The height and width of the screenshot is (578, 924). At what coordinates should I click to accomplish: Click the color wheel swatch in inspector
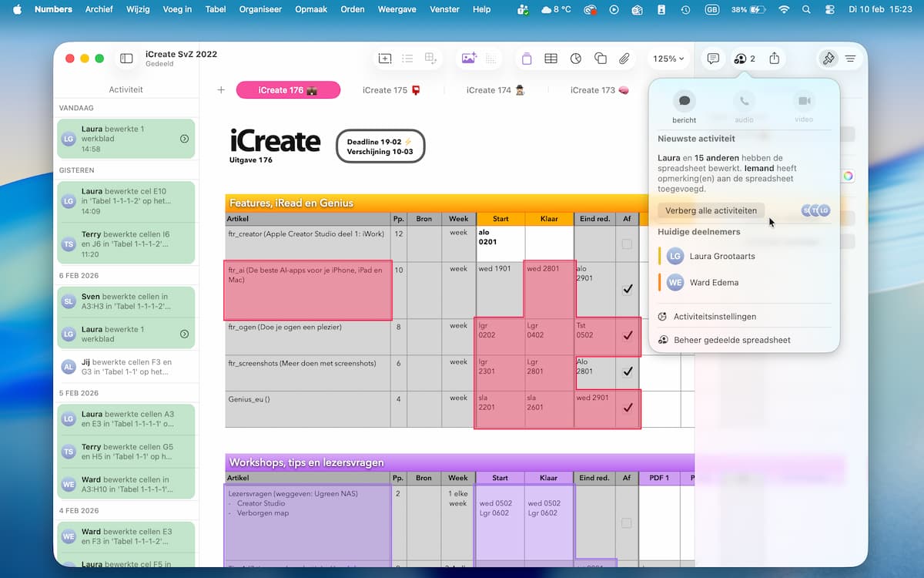848,176
